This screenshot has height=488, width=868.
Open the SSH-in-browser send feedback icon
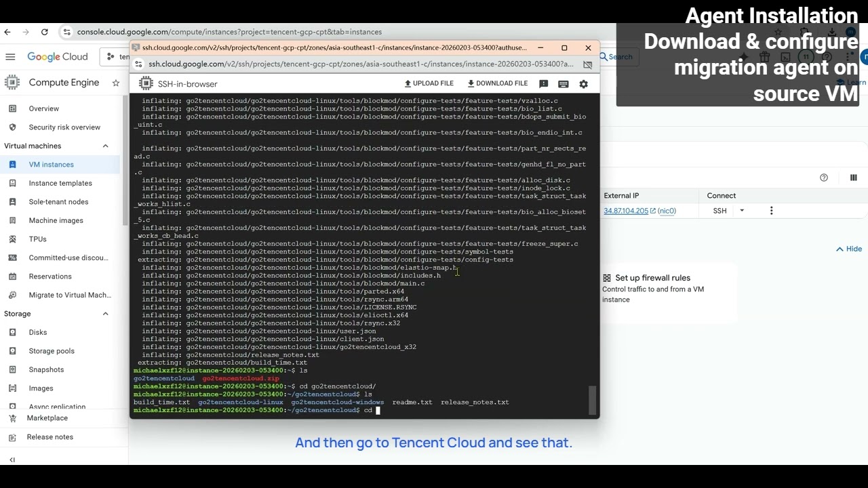543,83
